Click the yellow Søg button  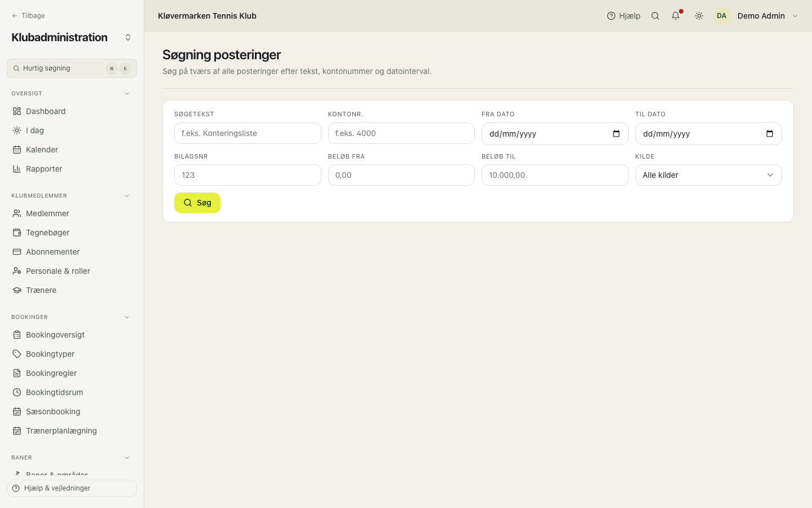(197, 203)
